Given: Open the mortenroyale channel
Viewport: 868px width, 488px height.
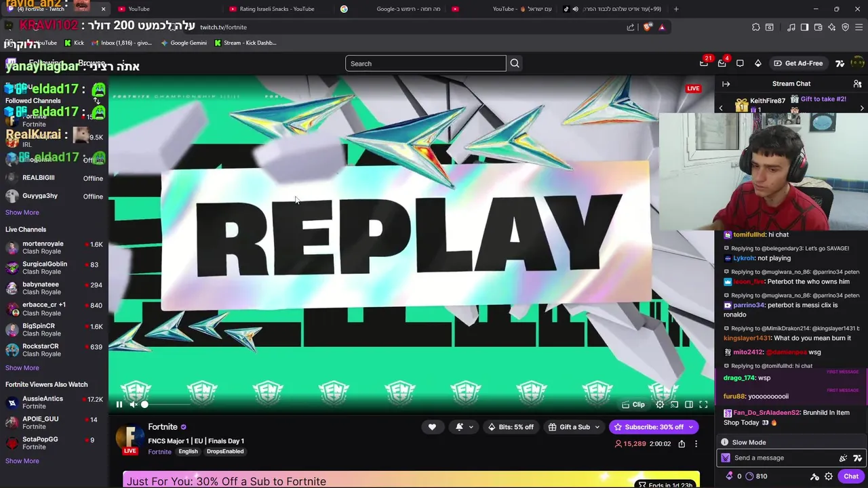Looking at the screenshot, I should coord(54,247).
